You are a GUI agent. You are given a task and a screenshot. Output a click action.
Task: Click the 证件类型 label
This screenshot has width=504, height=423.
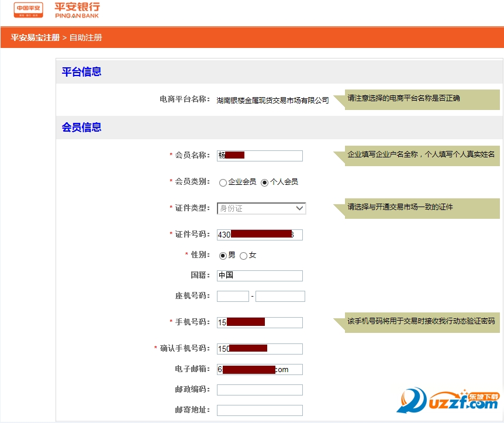pos(192,208)
